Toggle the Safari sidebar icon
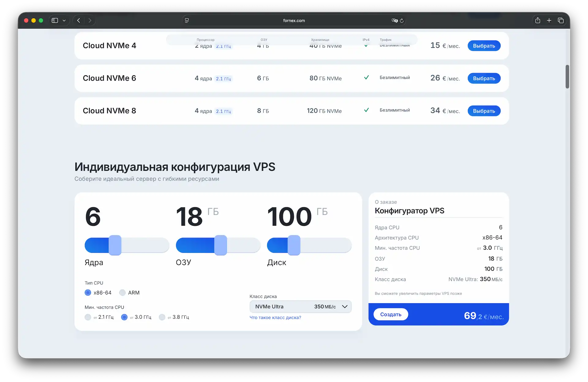Image resolution: width=588 pixels, height=382 pixels. (x=55, y=20)
